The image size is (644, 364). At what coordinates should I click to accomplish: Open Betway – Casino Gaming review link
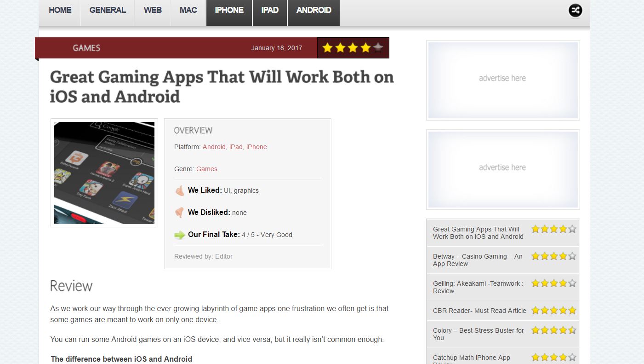[478, 260]
